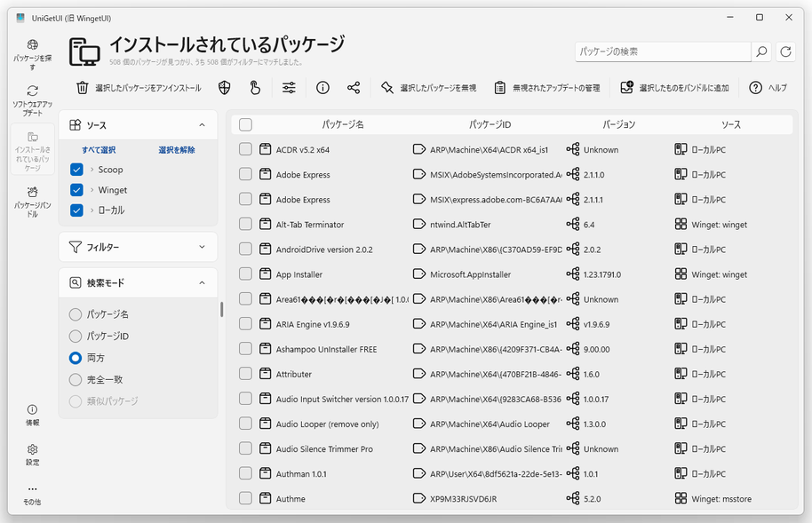Uncheck the ローカル source checkbox
This screenshot has width=812, height=523.
pyautogui.click(x=76, y=210)
